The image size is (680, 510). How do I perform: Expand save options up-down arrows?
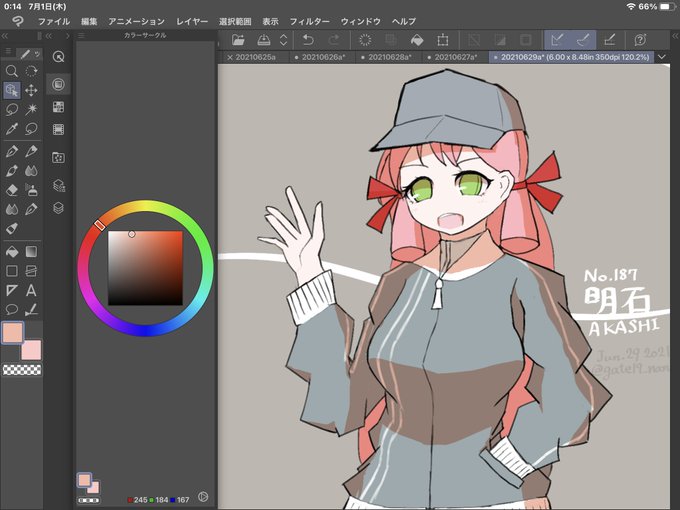pyautogui.click(x=283, y=40)
